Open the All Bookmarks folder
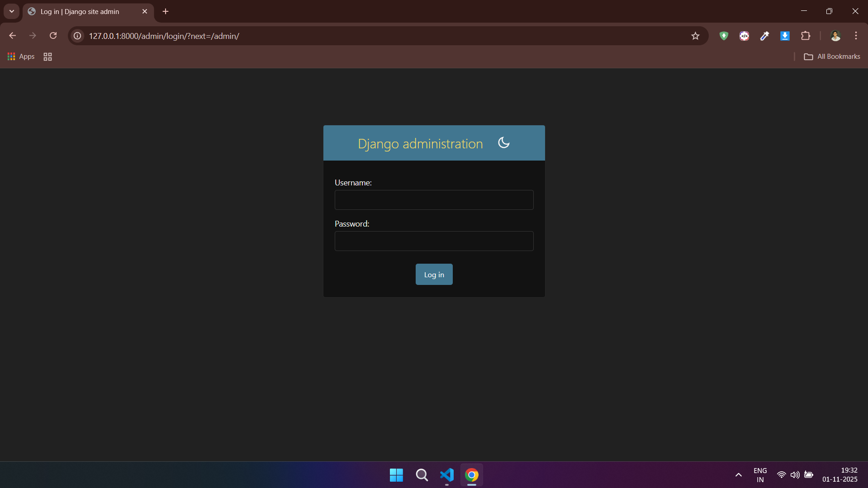This screenshot has height=488, width=868. pyautogui.click(x=832, y=57)
